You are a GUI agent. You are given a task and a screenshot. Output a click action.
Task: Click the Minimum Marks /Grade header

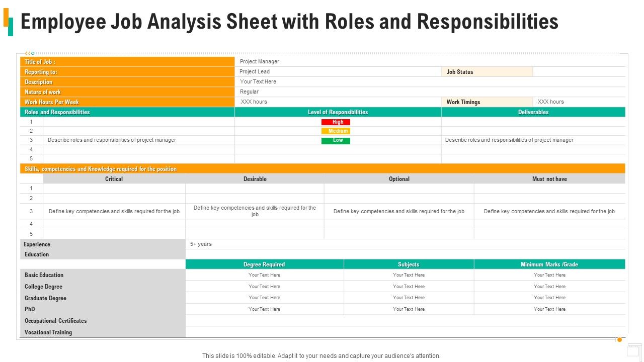[549, 264]
